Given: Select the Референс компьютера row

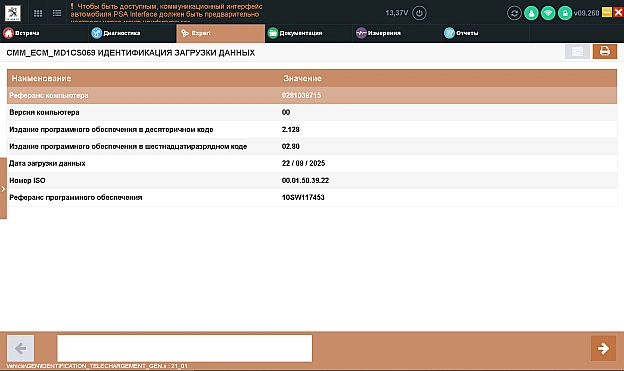Looking at the screenshot, I should [312, 96].
